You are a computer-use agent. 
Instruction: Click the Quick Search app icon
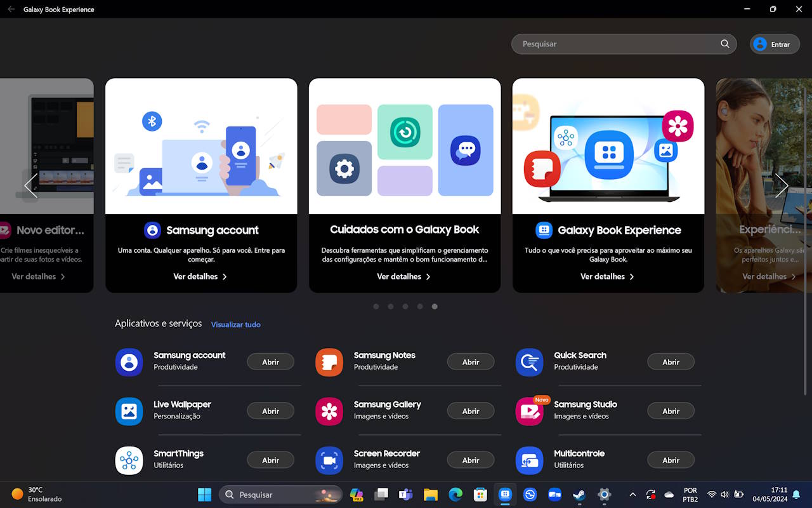point(529,362)
